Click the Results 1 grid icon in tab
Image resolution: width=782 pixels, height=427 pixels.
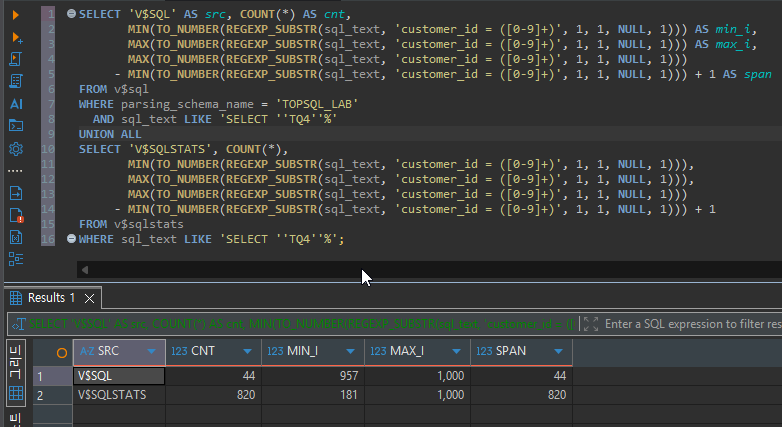[16, 298]
